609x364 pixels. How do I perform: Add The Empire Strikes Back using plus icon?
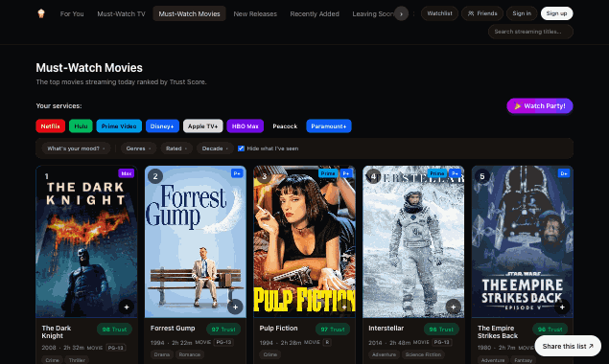(x=562, y=307)
